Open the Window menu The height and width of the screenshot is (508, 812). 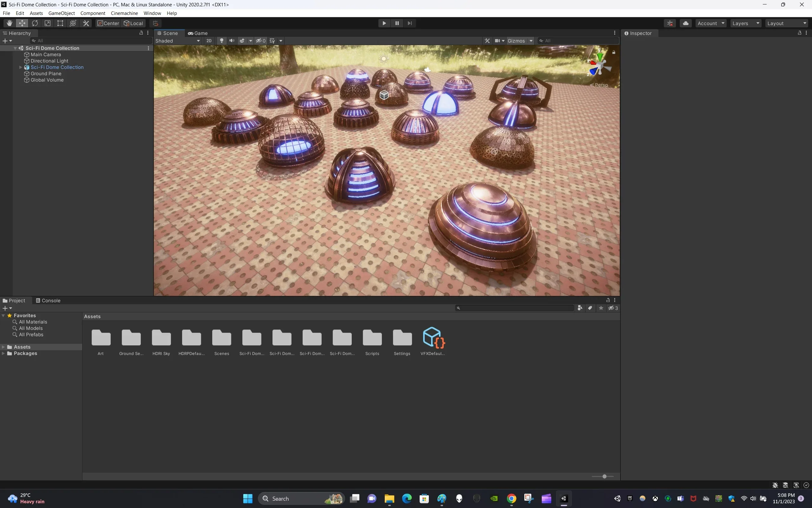point(152,13)
